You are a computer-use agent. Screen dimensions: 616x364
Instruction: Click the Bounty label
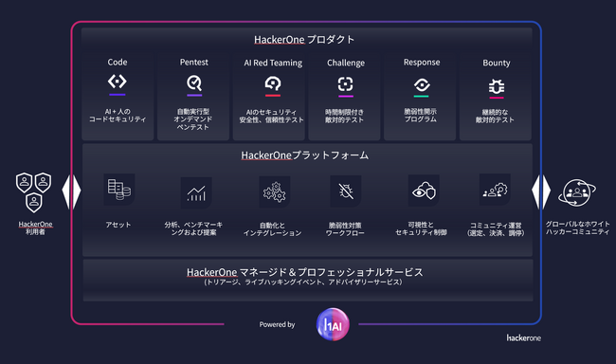point(497,63)
